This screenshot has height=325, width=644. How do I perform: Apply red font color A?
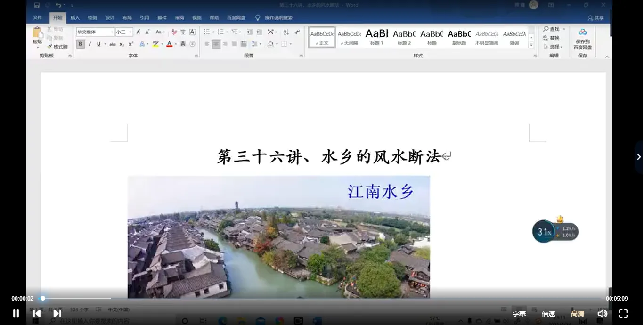pyautogui.click(x=170, y=44)
